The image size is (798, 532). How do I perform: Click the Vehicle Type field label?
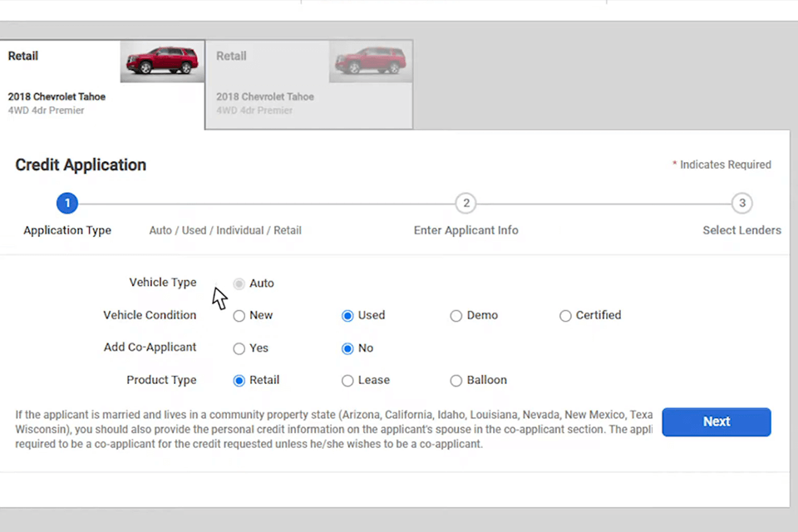point(163,283)
